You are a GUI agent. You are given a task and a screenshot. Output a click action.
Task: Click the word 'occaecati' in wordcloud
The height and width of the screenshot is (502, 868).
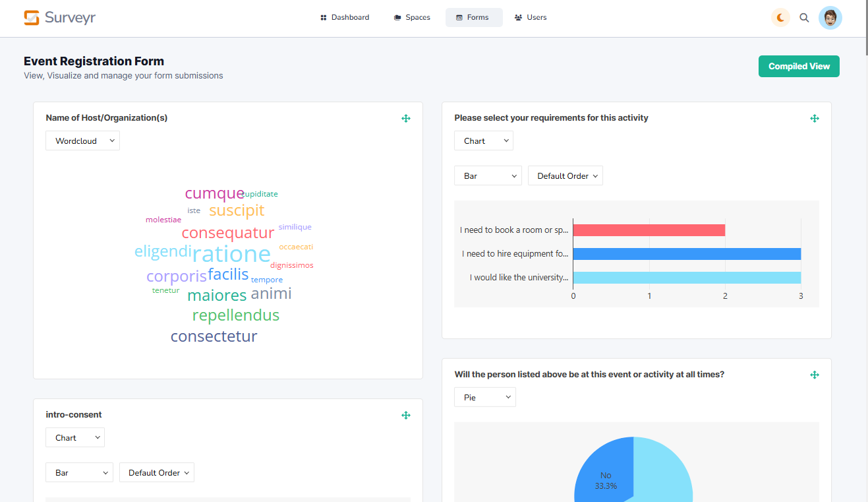point(296,247)
